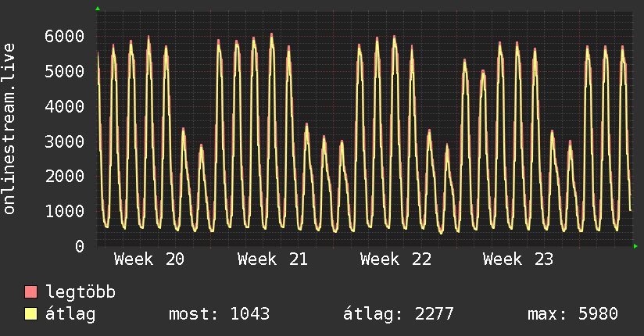The width and height of the screenshot is (644, 336).
Task: Click the 4000 y-axis tick label
Action: point(65,106)
